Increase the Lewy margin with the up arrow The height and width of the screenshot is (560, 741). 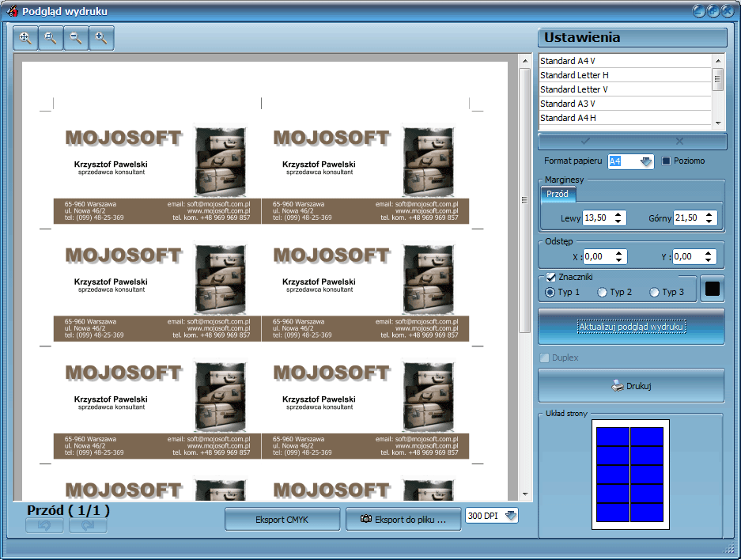618,214
